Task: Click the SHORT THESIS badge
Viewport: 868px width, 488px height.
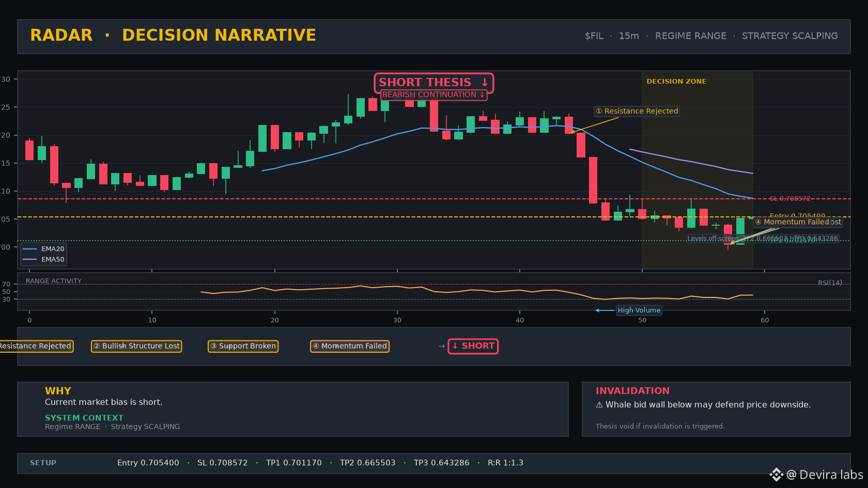Action: pos(433,83)
